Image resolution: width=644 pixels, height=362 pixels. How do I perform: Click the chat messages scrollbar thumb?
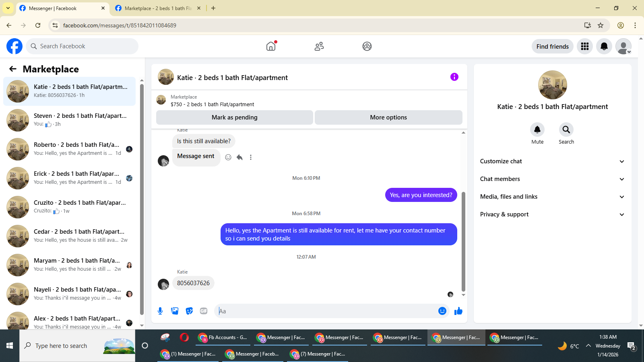(463, 241)
